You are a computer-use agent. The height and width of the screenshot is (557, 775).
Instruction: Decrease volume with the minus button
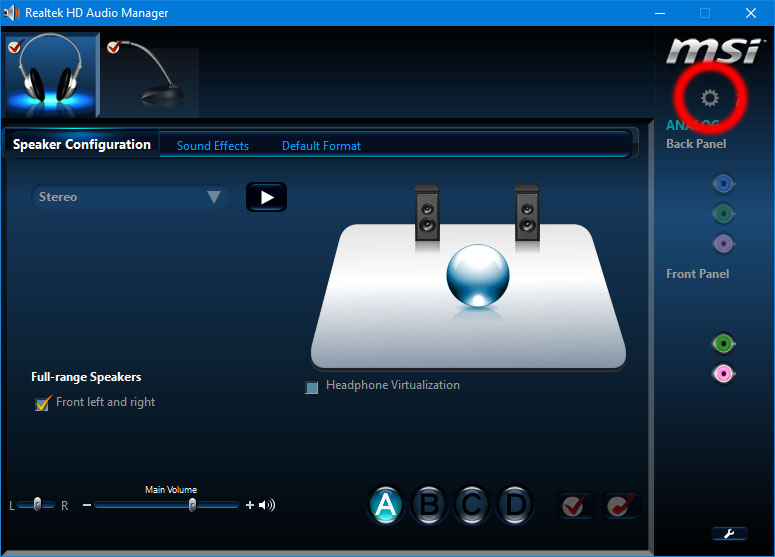(87, 505)
